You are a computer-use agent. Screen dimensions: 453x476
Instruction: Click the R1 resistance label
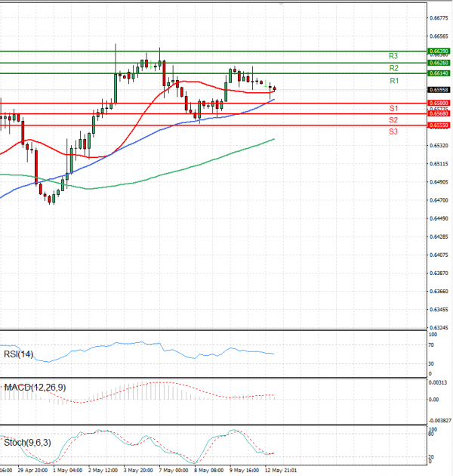click(x=394, y=81)
